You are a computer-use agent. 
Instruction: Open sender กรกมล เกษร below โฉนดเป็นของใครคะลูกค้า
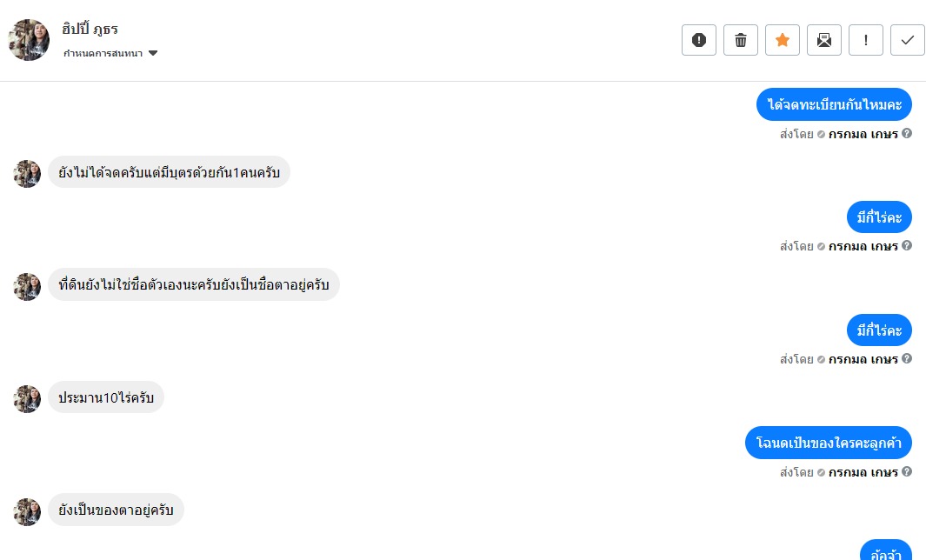coord(863,472)
